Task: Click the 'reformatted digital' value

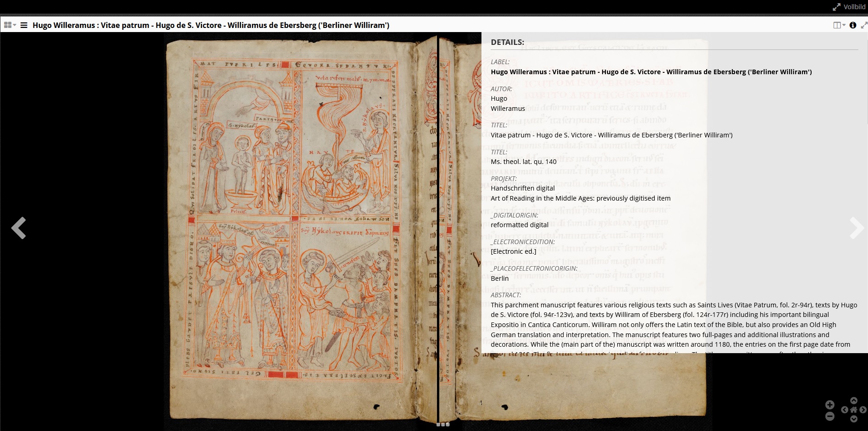Action: (x=520, y=225)
